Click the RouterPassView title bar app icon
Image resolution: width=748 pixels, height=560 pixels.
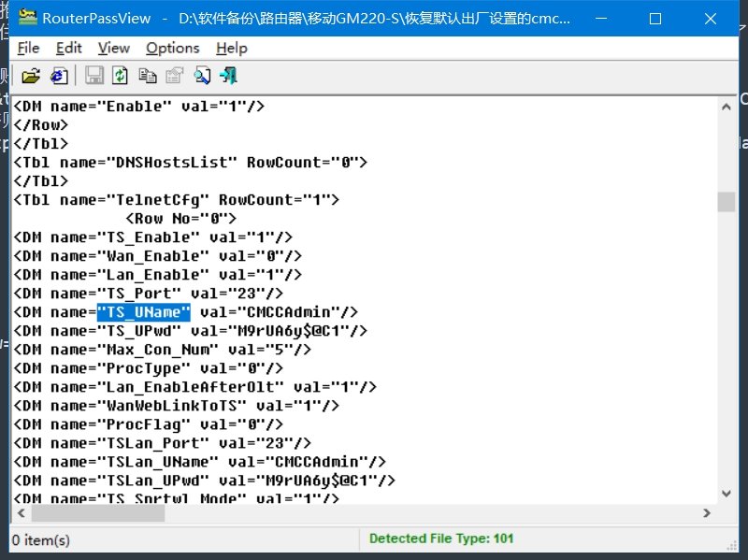(28, 19)
